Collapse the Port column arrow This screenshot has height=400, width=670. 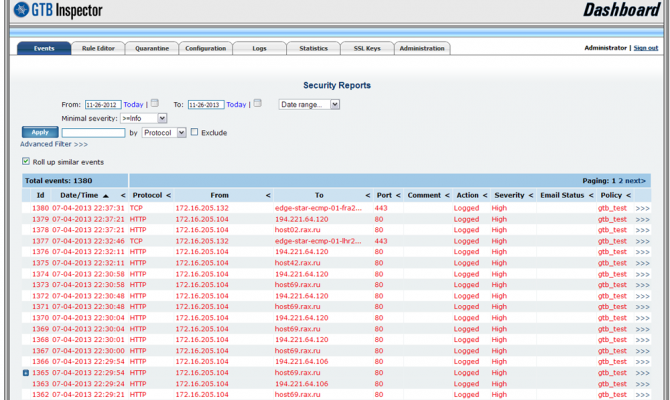click(398, 196)
